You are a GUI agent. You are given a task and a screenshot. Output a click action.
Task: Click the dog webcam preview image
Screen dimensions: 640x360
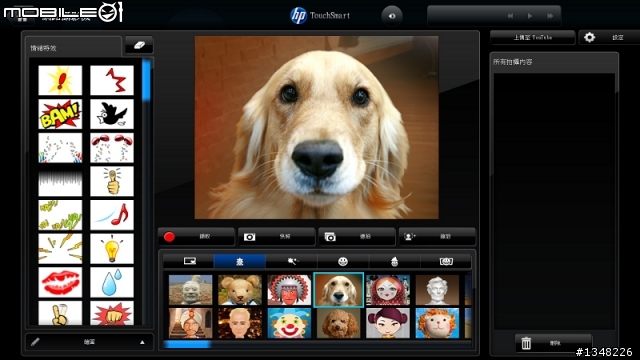(x=316, y=127)
